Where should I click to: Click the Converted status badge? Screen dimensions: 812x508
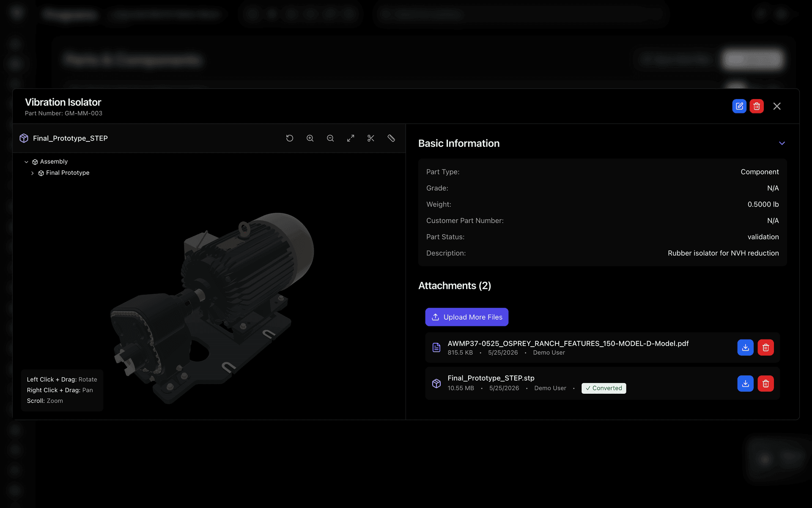click(x=604, y=388)
